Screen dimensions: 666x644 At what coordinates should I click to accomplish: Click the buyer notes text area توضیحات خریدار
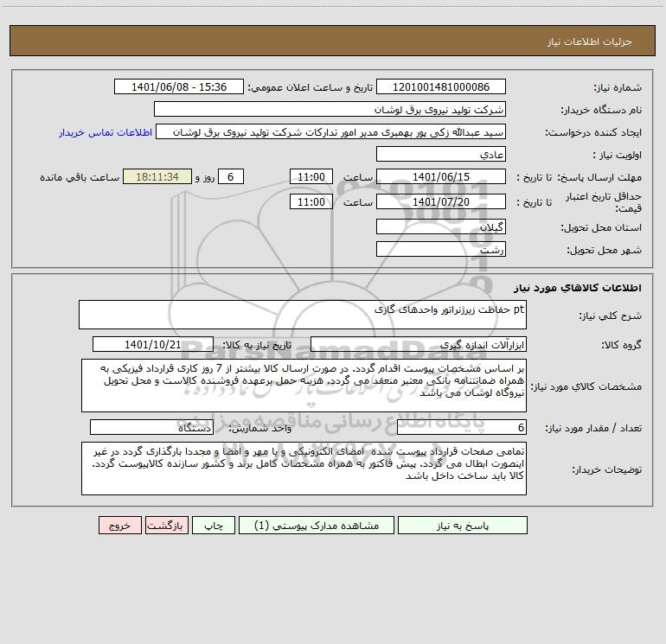tap(304, 469)
